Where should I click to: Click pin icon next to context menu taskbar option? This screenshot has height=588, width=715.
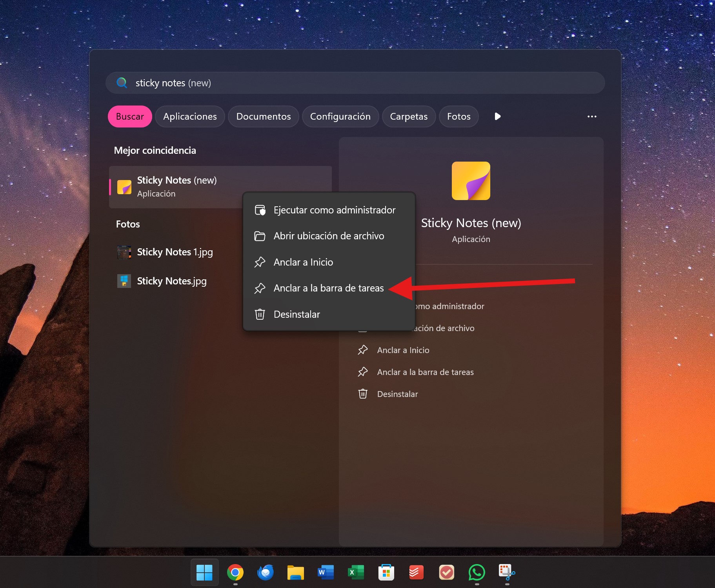pos(260,288)
